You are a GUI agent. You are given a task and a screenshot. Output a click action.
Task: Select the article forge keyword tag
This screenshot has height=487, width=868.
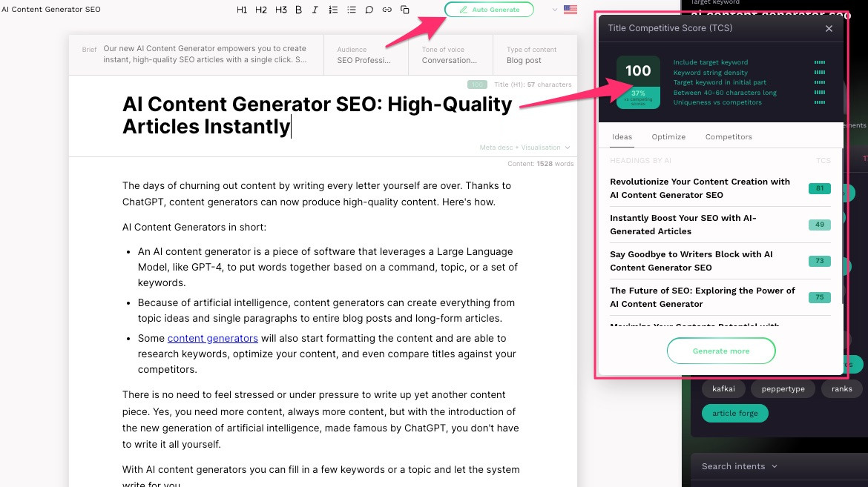(734, 414)
